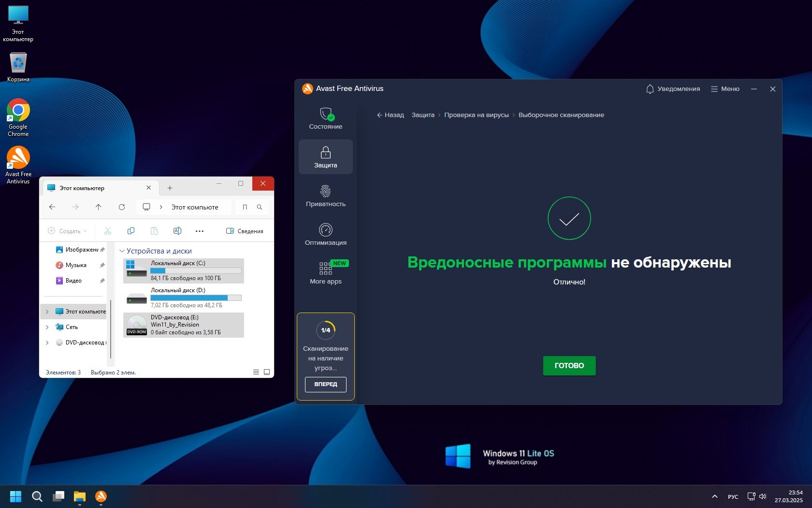Switch Explorer to large thumbnails view
Image resolution: width=812 pixels, height=508 pixels.
click(x=267, y=372)
